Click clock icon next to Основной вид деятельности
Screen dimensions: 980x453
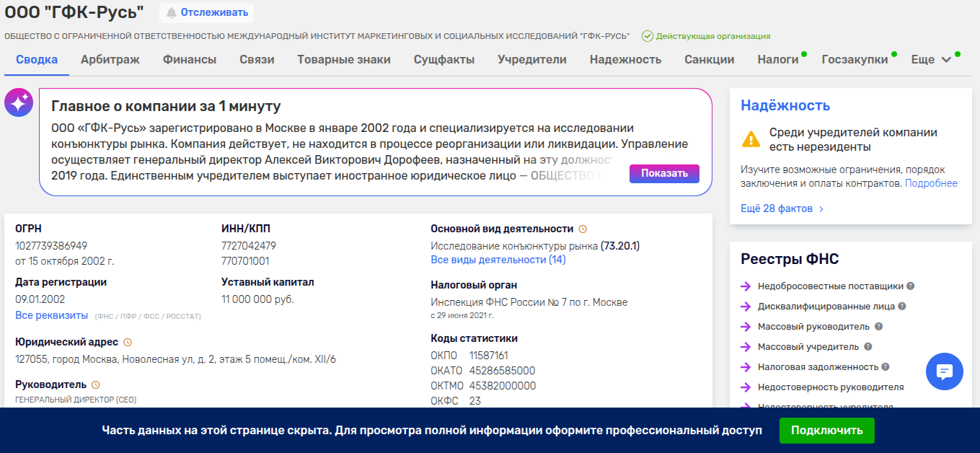click(583, 229)
